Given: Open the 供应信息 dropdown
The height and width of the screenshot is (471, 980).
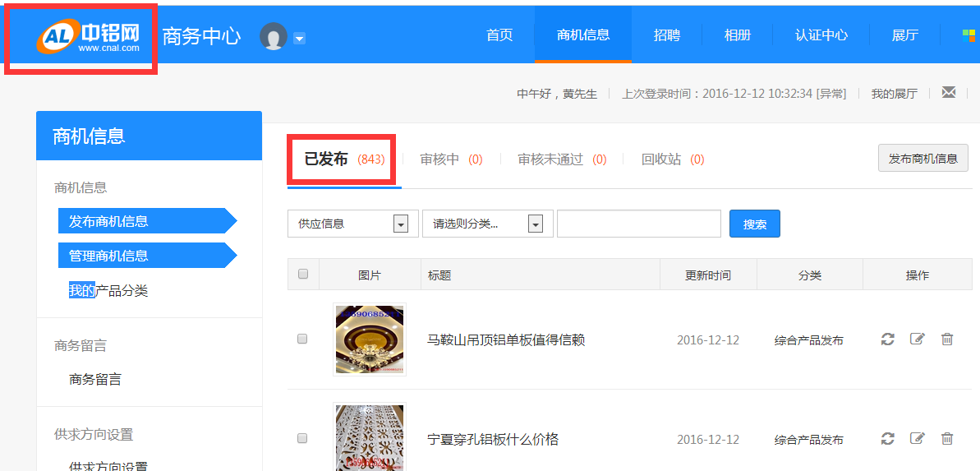Looking at the screenshot, I should tap(401, 224).
